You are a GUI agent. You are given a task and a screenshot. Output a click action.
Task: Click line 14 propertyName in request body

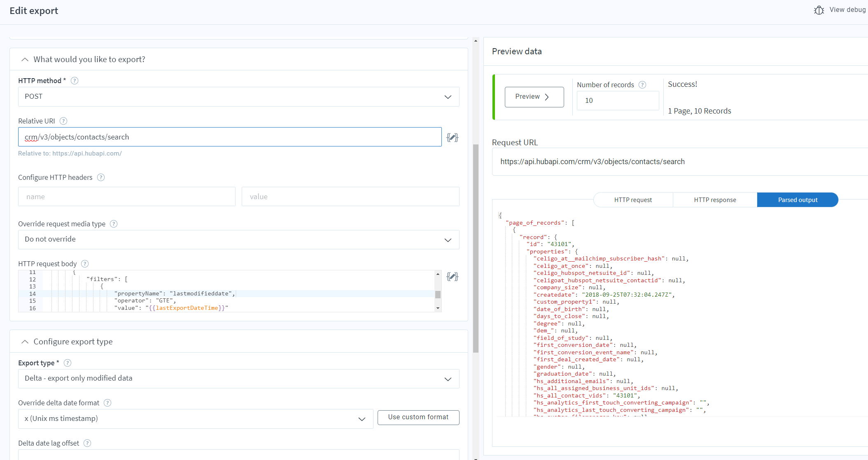(x=175, y=294)
